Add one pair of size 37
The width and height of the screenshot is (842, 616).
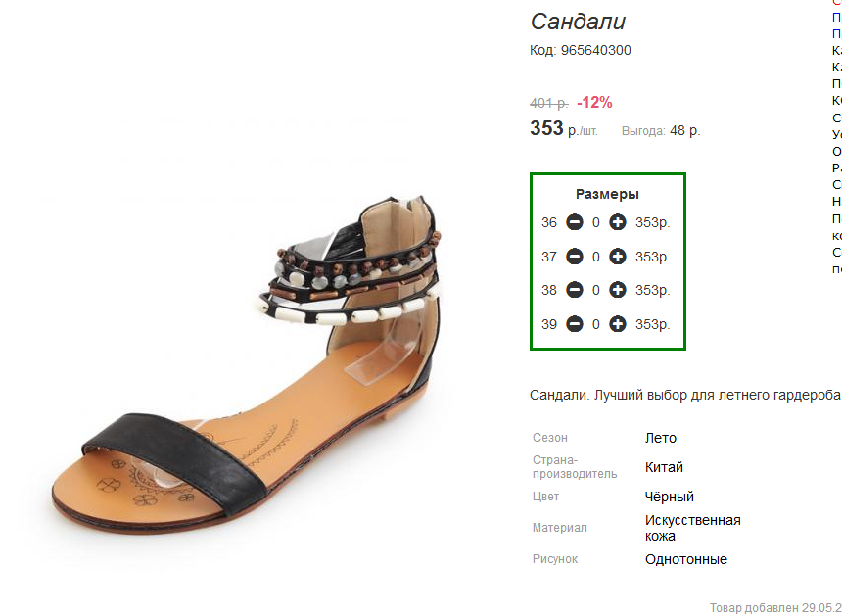pyautogui.click(x=618, y=257)
